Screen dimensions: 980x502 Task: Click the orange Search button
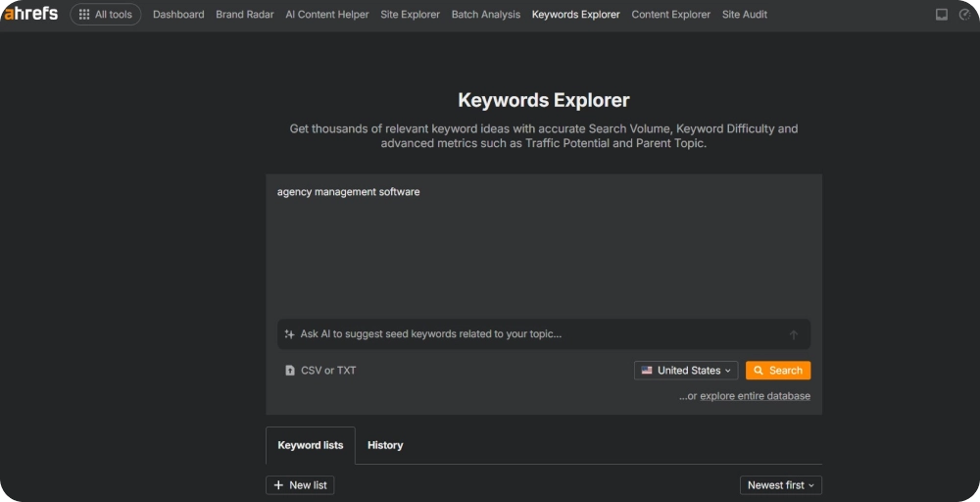click(778, 370)
